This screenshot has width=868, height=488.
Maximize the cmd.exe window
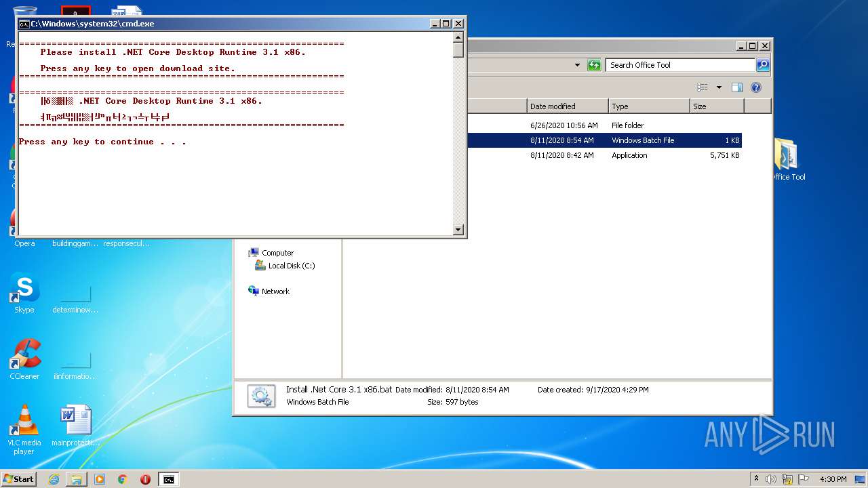446,24
